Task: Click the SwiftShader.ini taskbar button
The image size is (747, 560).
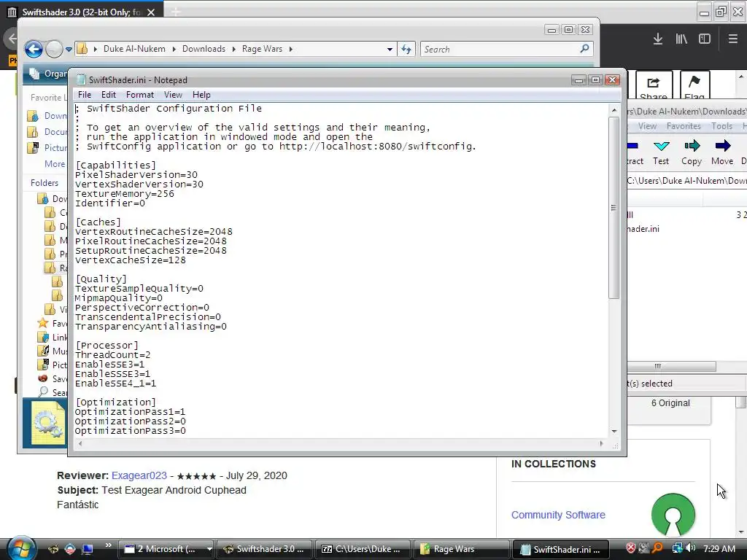Action: pyautogui.click(x=560, y=549)
